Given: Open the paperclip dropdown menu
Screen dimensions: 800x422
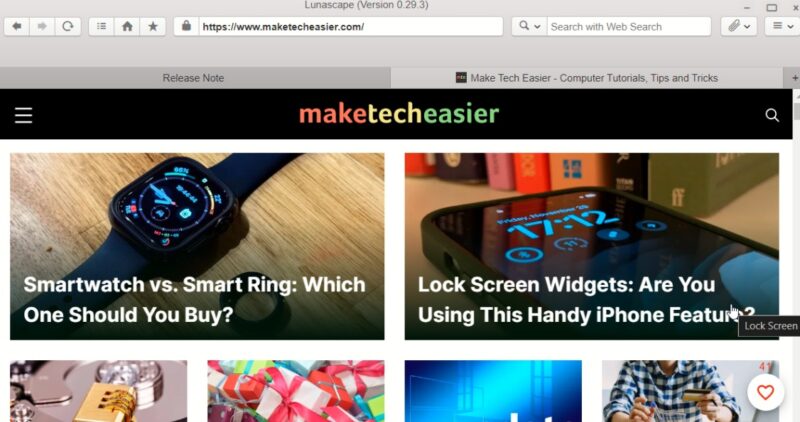Looking at the screenshot, I should (739, 27).
